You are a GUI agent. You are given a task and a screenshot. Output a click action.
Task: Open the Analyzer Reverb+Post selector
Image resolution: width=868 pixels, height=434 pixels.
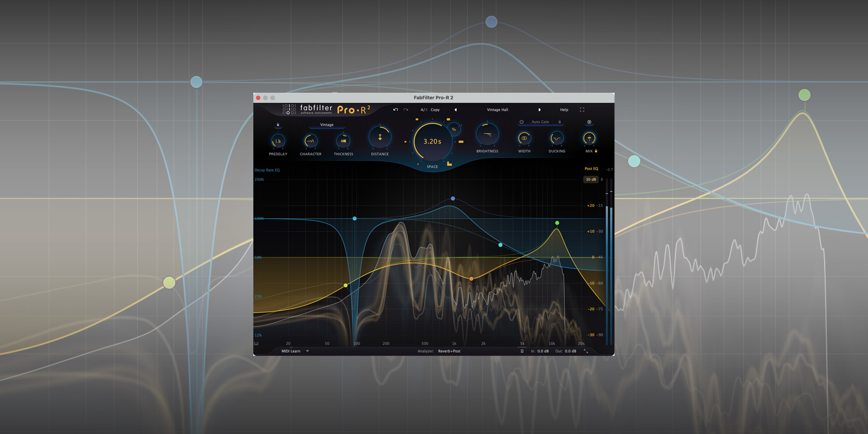point(449,351)
